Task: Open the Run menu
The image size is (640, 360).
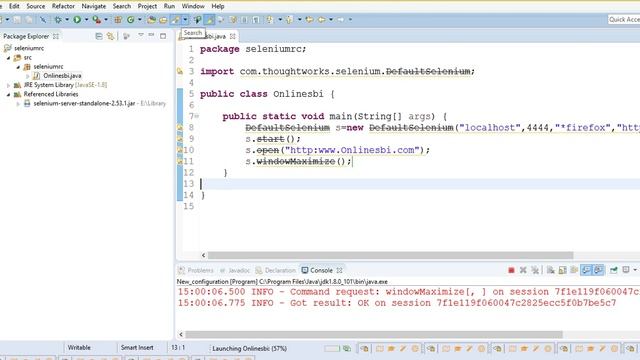Action: pos(169,6)
